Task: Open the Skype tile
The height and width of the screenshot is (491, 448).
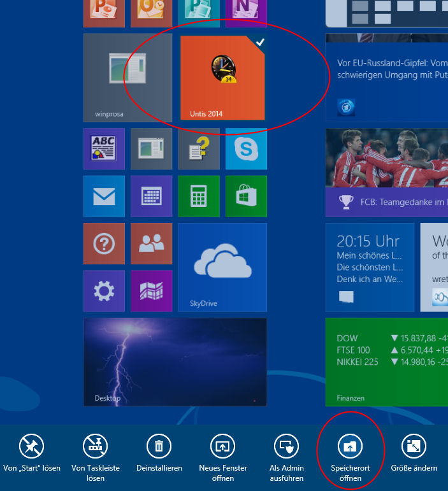Action: (246, 149)
